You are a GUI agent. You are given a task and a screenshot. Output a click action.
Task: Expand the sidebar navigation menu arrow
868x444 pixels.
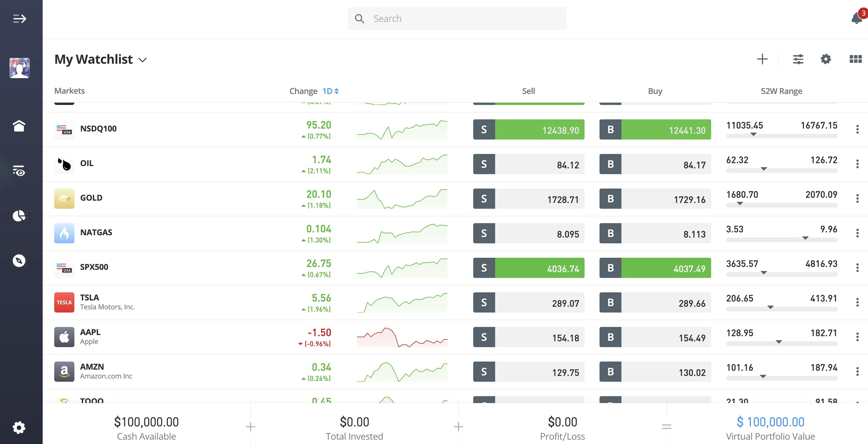19,18
